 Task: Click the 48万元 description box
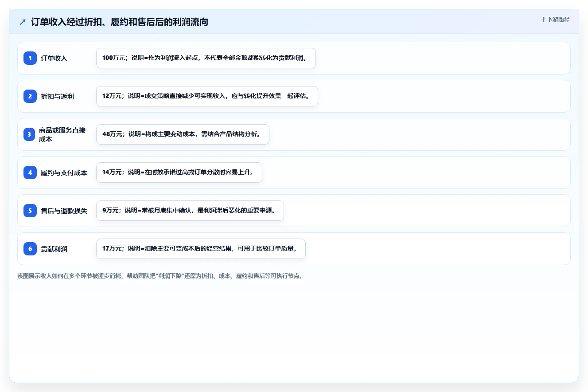(x=183, y=134)
